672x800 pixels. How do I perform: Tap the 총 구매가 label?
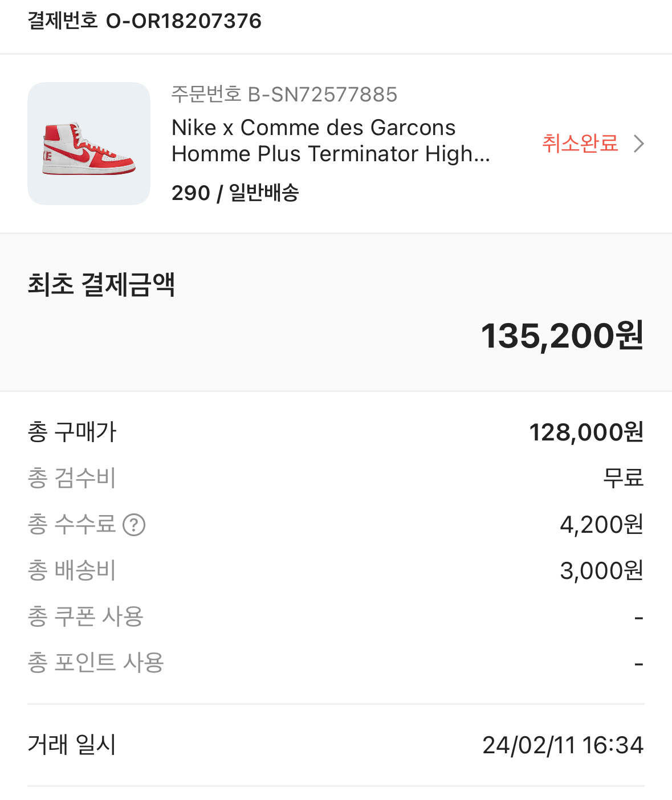(72, 432)
